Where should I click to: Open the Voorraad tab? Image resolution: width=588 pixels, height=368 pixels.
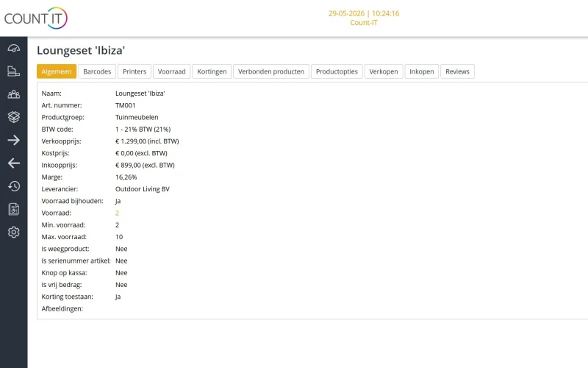171,71
